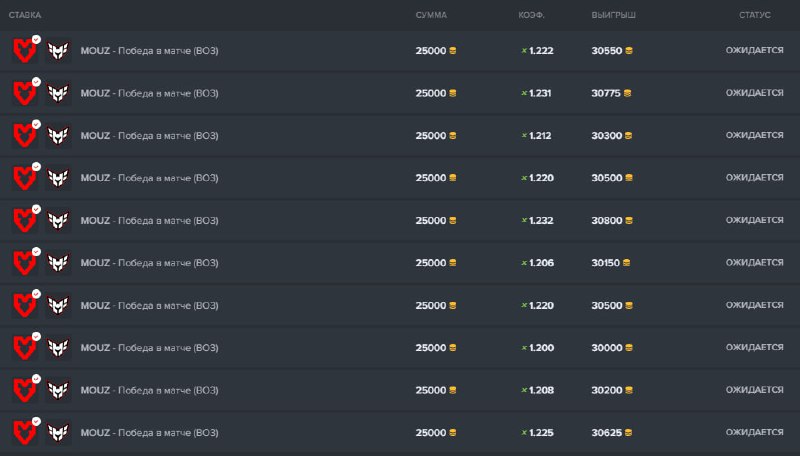
Task: Click the MOUZ logo in the 1.222 odds row
Action: pos(23,51)
